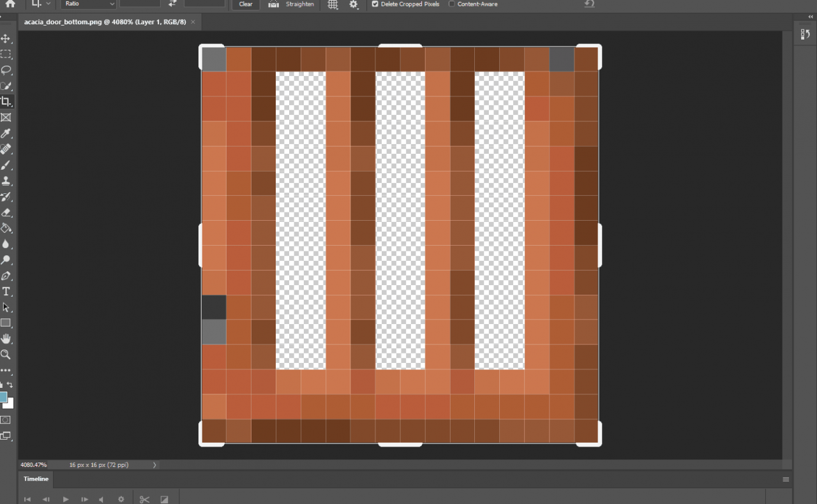Open the Edit Toolbar three-dots menu

[6, 371]
